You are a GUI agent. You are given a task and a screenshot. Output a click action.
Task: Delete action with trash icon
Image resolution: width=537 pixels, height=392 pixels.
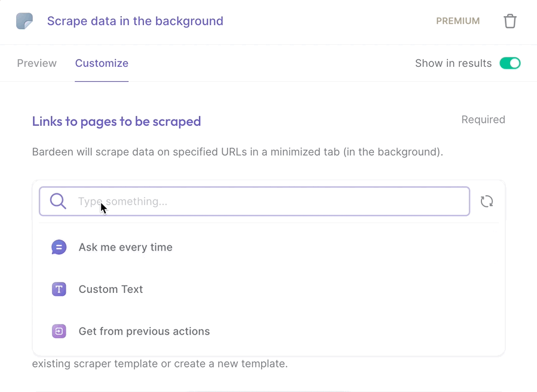point(510,21)
